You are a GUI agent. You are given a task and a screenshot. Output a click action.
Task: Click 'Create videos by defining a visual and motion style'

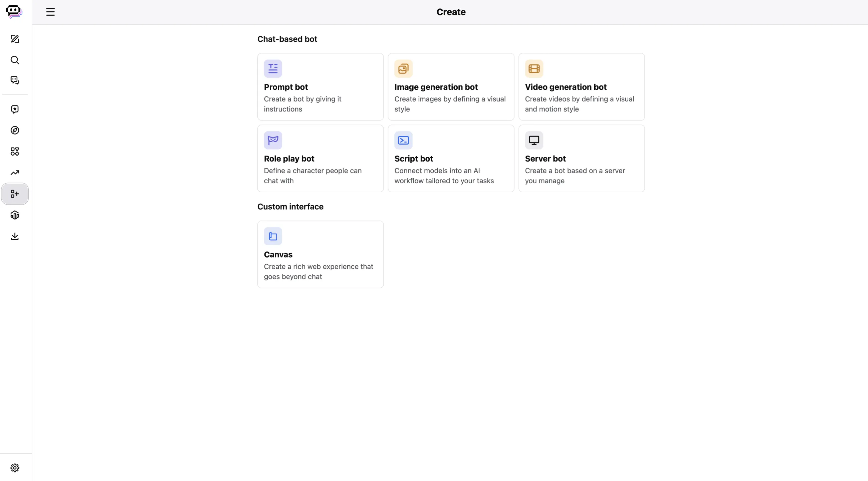pyautogui.click(x=579, y=104)
